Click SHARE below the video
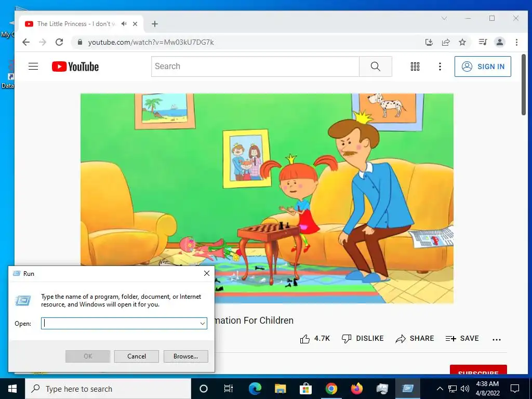The height and width of the screenshot is (399, 532). [415, 339]
